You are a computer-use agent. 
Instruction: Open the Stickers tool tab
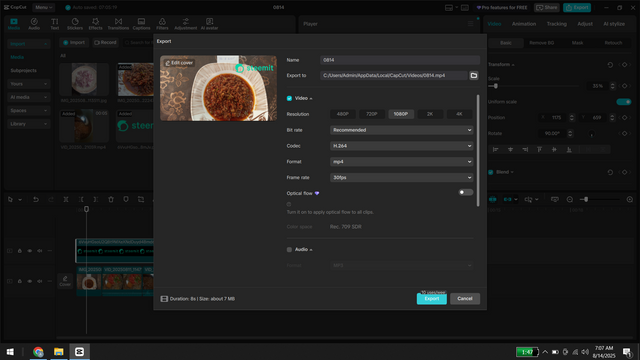coord(75,24)
